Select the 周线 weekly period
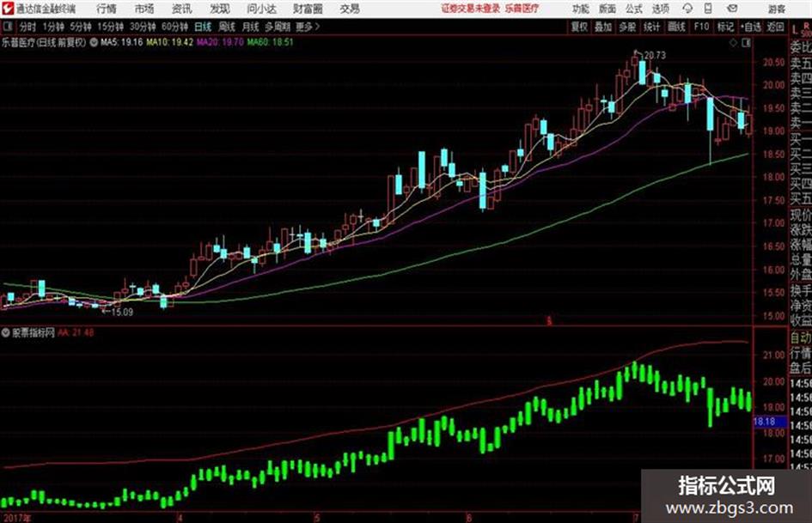812x523 pixels. 227,27
